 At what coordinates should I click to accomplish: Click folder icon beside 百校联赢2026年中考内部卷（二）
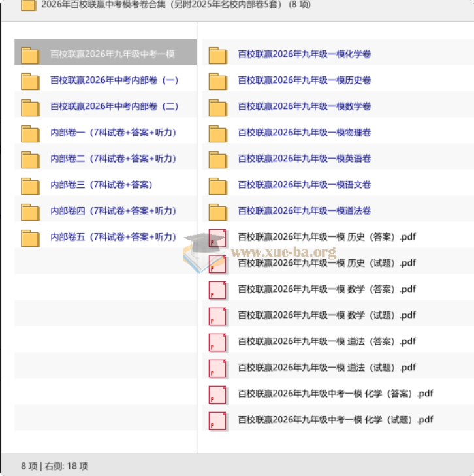click(x=30, y=107)
